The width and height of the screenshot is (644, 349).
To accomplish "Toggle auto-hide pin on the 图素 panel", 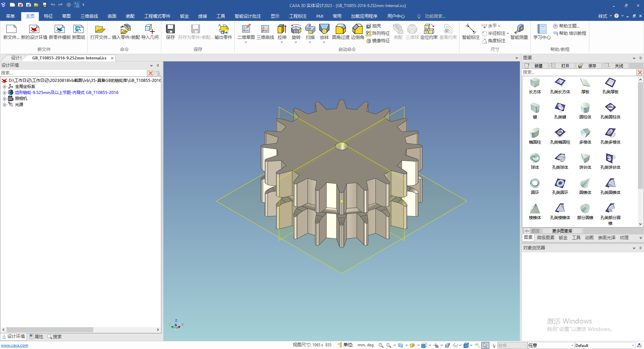I will pos(640,58).
